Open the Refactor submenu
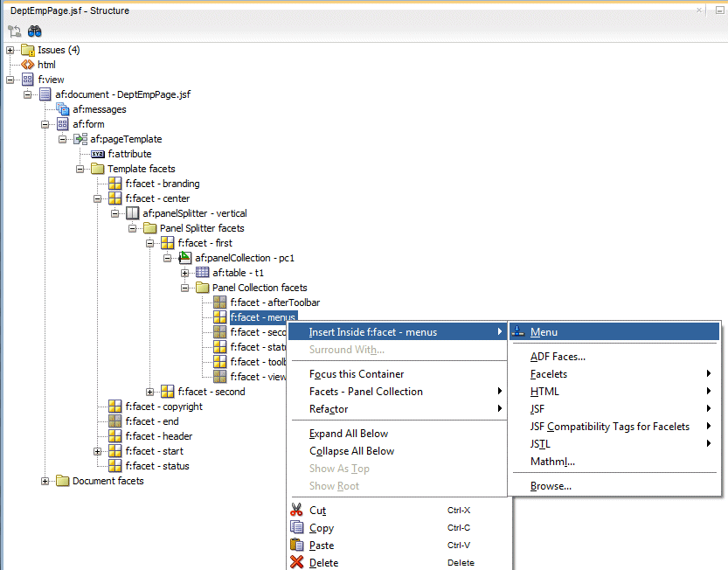The width and height of the screenshot is (728, 570). 398,409
